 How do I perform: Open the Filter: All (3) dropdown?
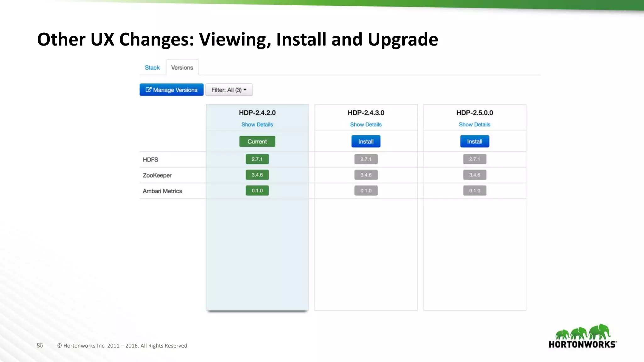pos(229,90)
